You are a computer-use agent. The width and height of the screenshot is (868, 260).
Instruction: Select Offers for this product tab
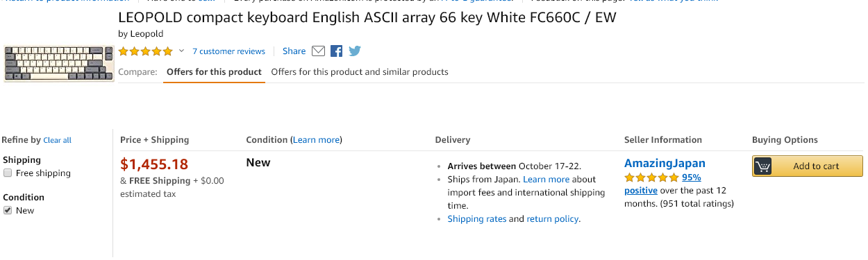(214, 71)
